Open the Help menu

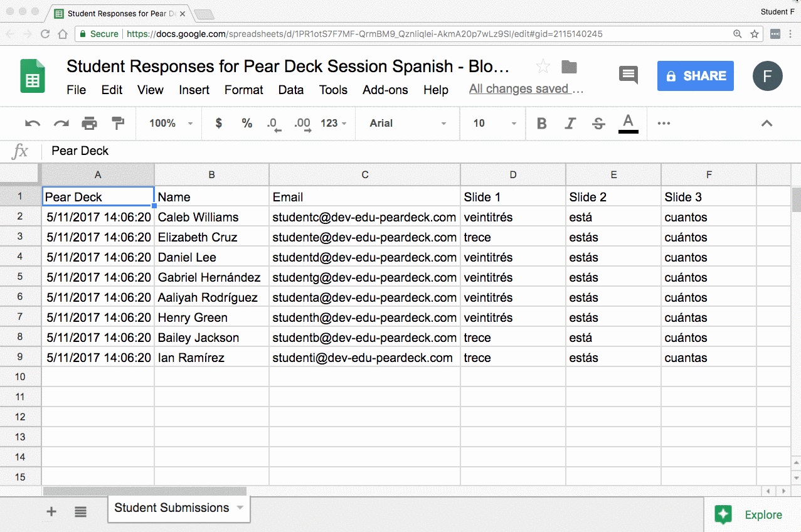pyautogui.click(x=436, y=90)
